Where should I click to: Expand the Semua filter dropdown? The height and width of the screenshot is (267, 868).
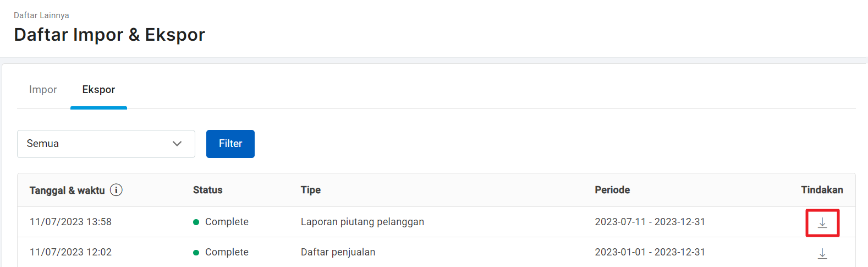106,144
